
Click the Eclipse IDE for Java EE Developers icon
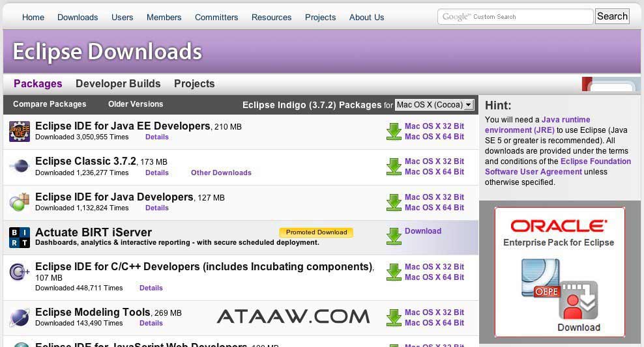[20, 132]
